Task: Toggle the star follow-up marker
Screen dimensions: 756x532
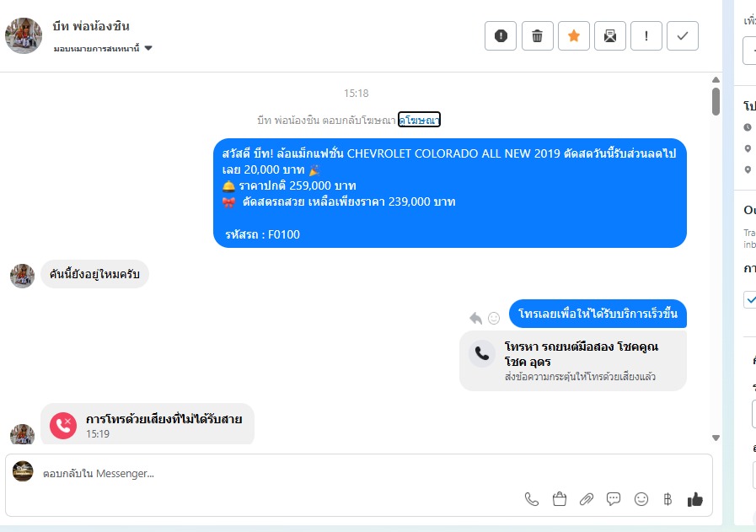Action: pyautogui.click(x=574, y=35)
